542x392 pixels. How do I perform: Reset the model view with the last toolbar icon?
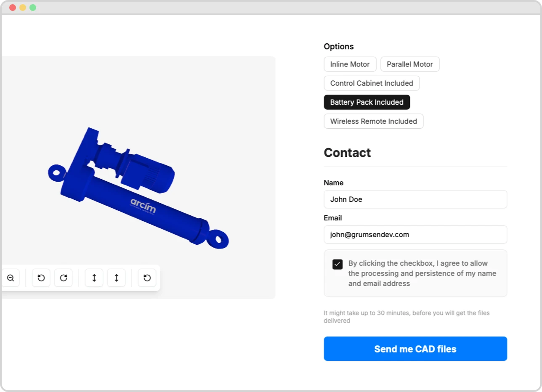click(x=147, y=278)
